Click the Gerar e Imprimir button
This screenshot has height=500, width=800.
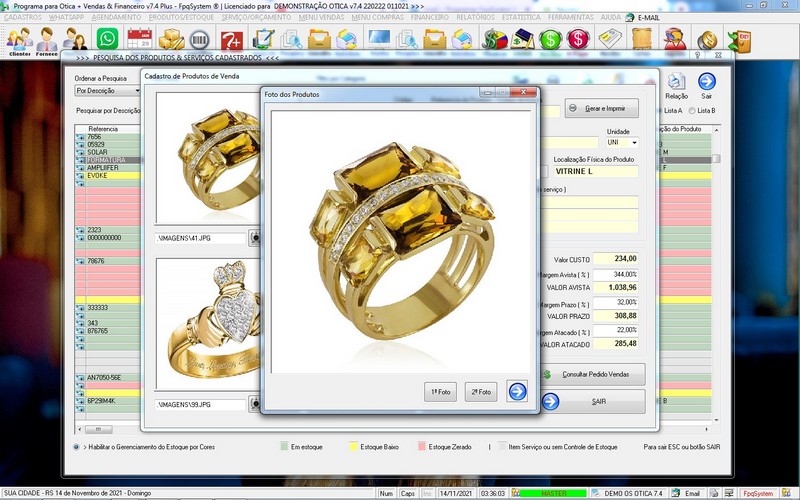[x=600, y=108]
